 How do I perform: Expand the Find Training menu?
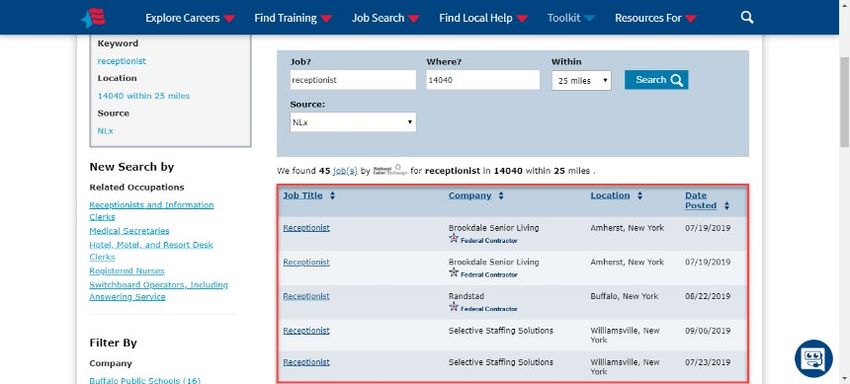(x=293, y=18)
